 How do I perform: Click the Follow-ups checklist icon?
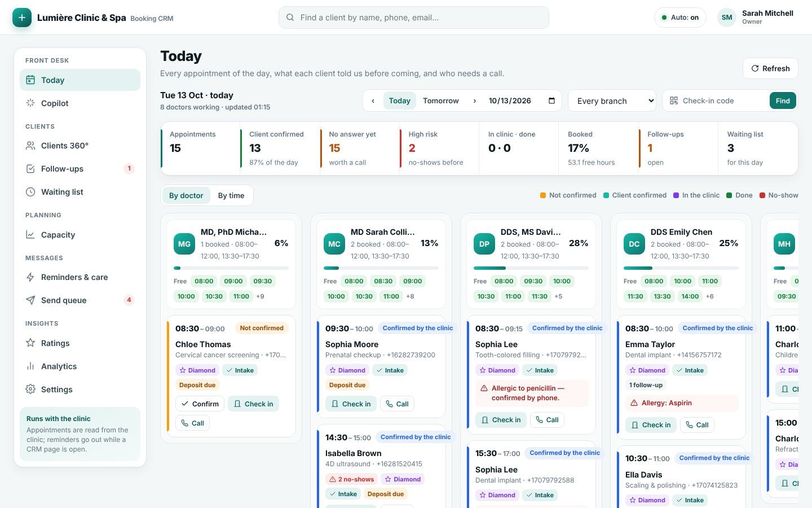pyautogui.click(x=30, y=169)
